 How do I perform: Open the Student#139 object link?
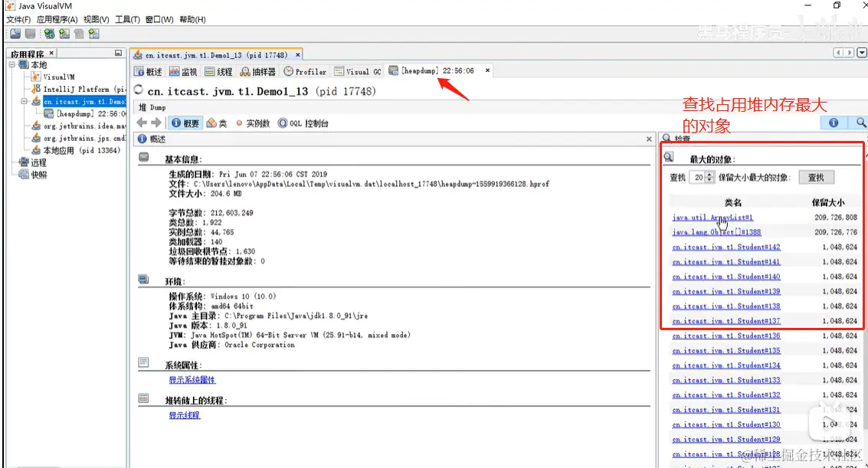(x=726, y=292)
